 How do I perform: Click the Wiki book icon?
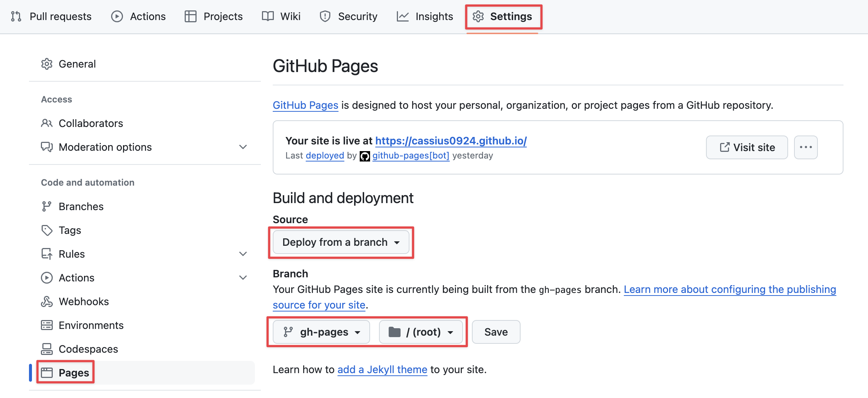pyautogui.click(x=268, y=16)
